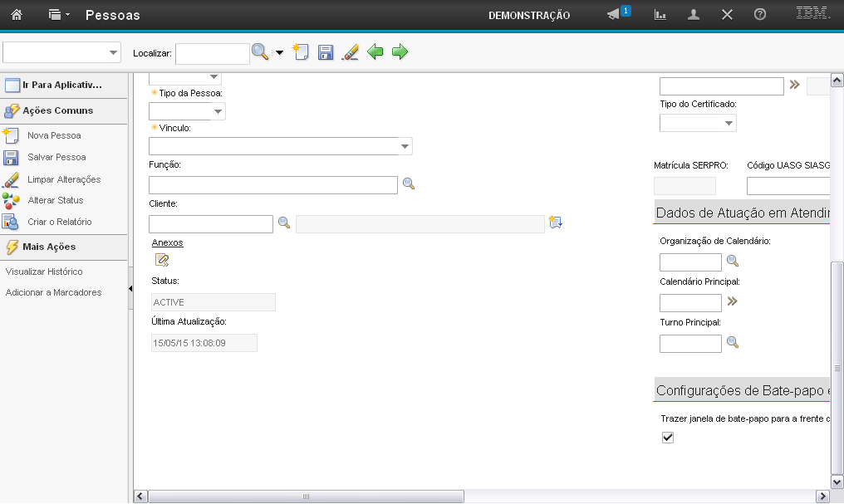Screen dimensions: 844x504
Task: Open lookup beside Organização de Calendário field
Action: click(x=732, y=261)
